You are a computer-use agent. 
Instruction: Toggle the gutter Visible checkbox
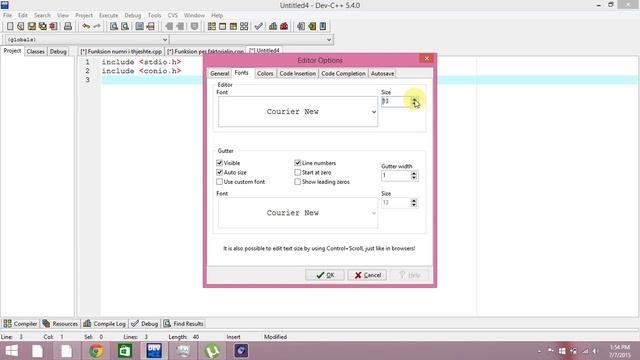click(x=220, y=163)
